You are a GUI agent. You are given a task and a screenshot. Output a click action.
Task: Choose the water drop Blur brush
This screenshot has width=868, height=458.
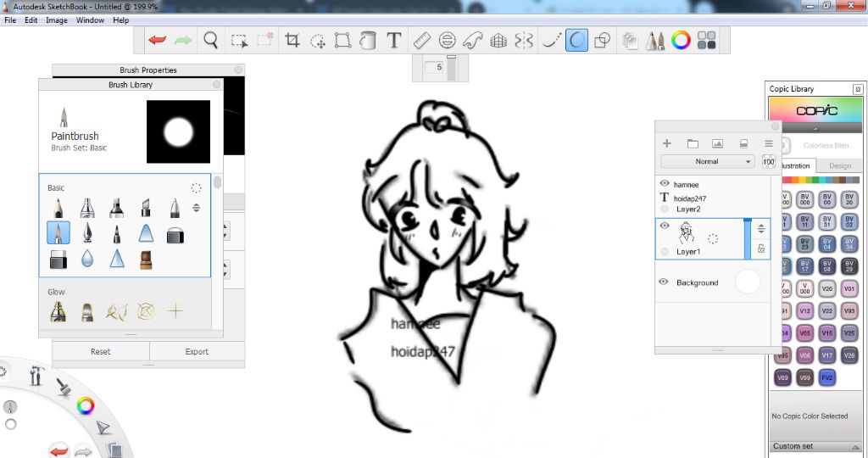87,259
